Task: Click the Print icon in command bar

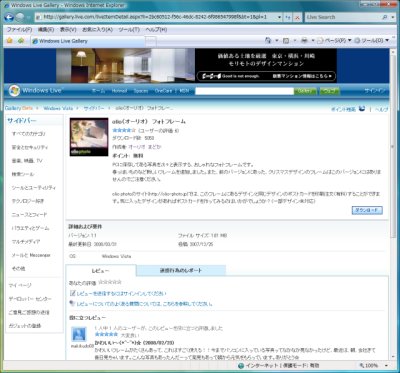Action: [304, 41]
